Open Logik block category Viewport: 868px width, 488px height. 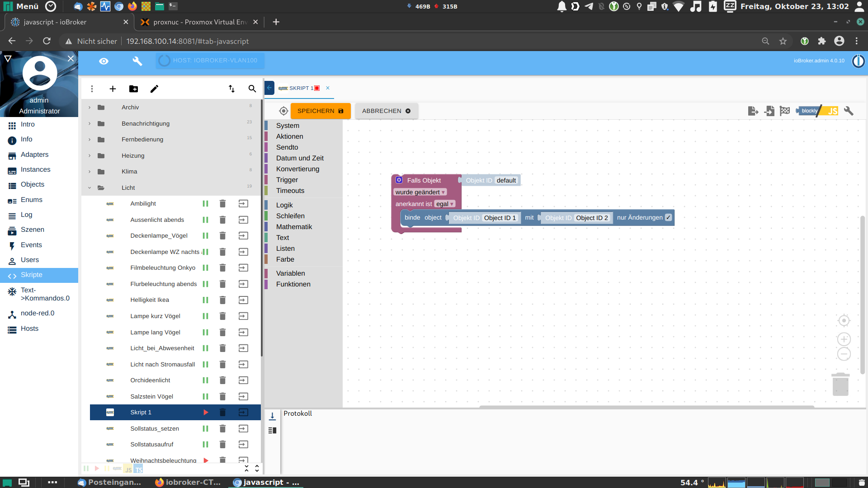click(x=284, y=205)
